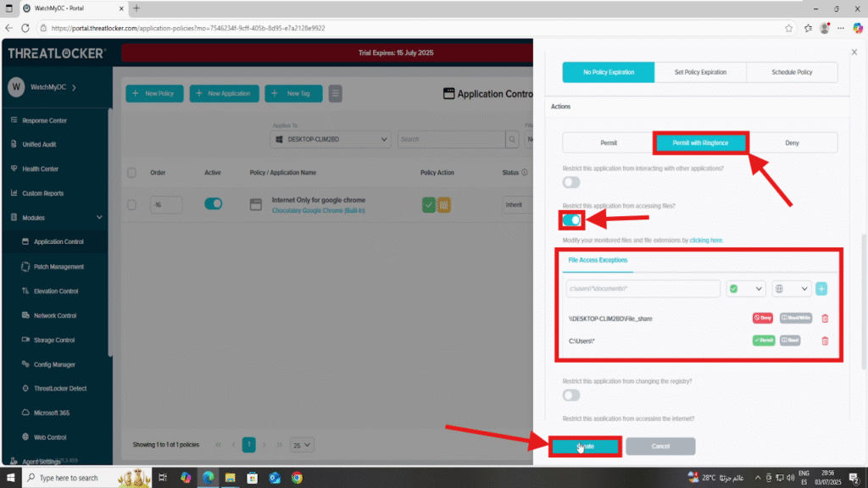Save the policy with the teal button
Viewport: 868px width, 488px height.
pos(585,446)
